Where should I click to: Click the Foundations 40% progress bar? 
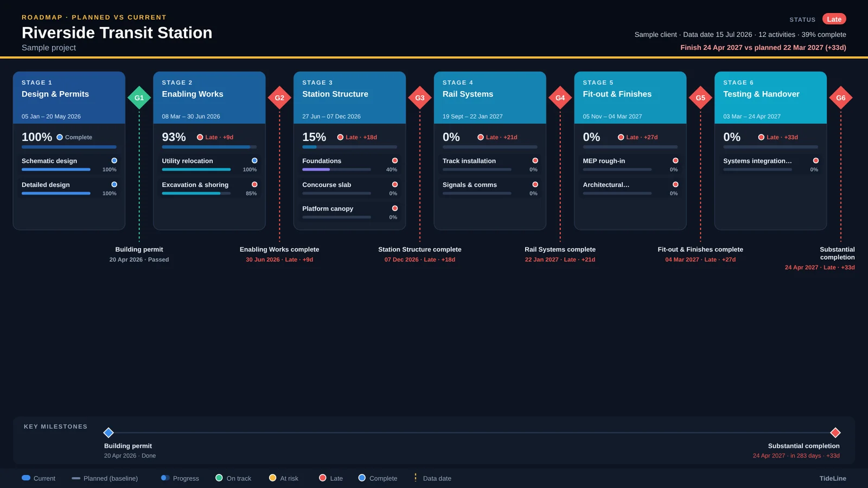click(x=336, y=170)
